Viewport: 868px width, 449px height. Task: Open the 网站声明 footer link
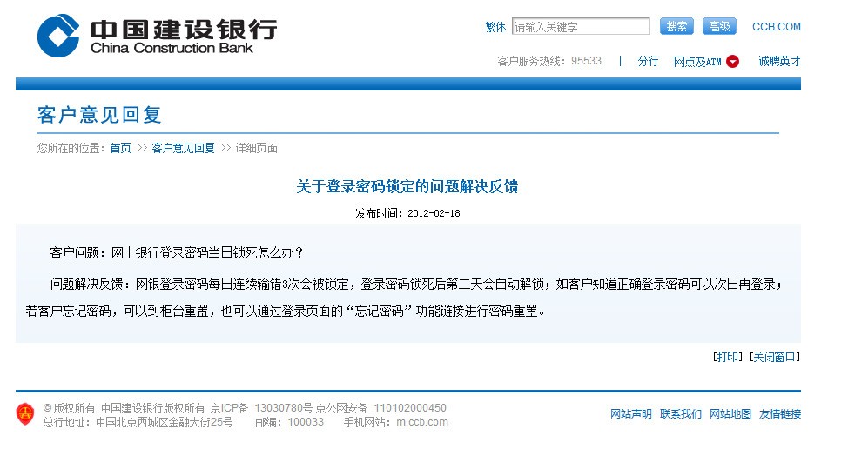pyautogui.click(x=631, y=414)
